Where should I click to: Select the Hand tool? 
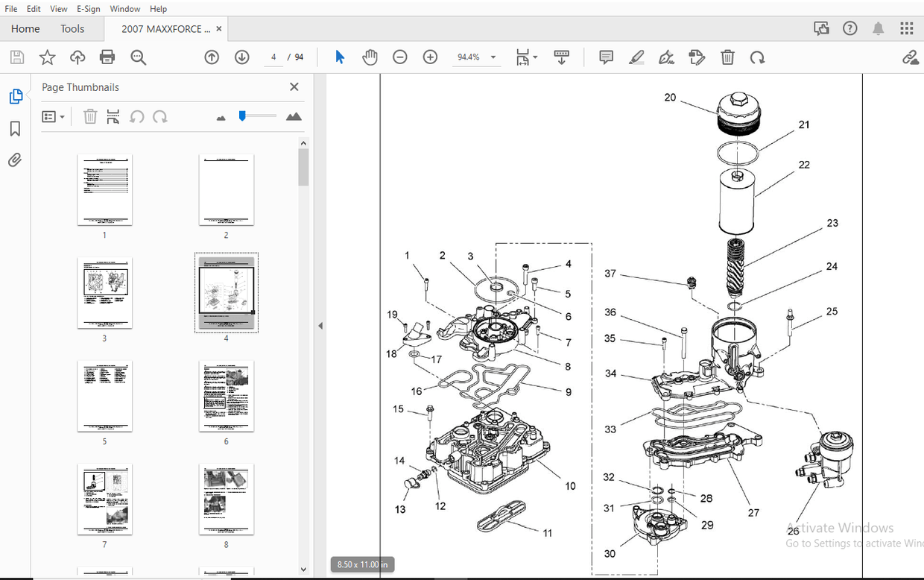pos(370,57)
